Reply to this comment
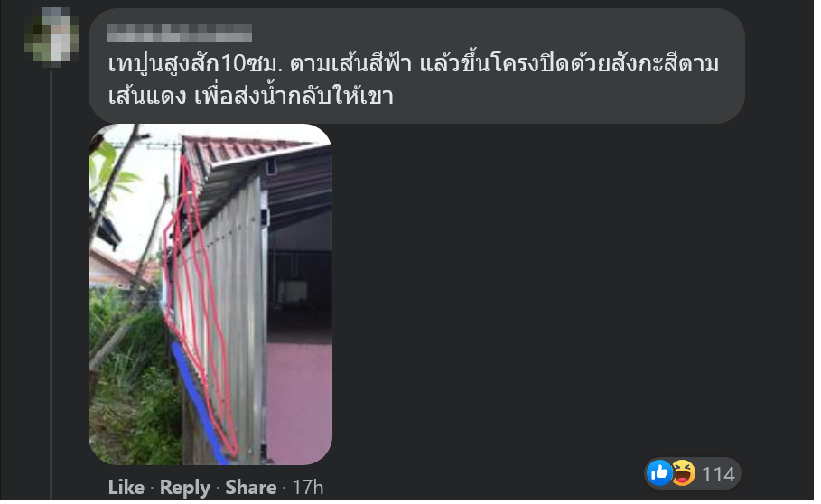The image size is (821, 504). (185, 487)
